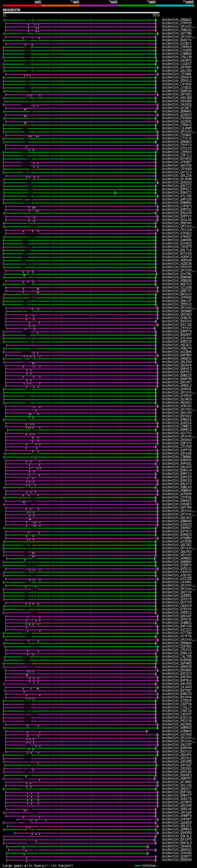Click hit label UniRef100_C4YKG6
The image size is (197, 868).
click(x=176, y=84)
